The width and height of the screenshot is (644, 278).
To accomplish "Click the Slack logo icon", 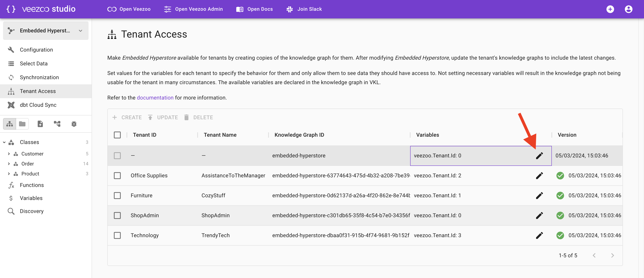I will [289, 9].
